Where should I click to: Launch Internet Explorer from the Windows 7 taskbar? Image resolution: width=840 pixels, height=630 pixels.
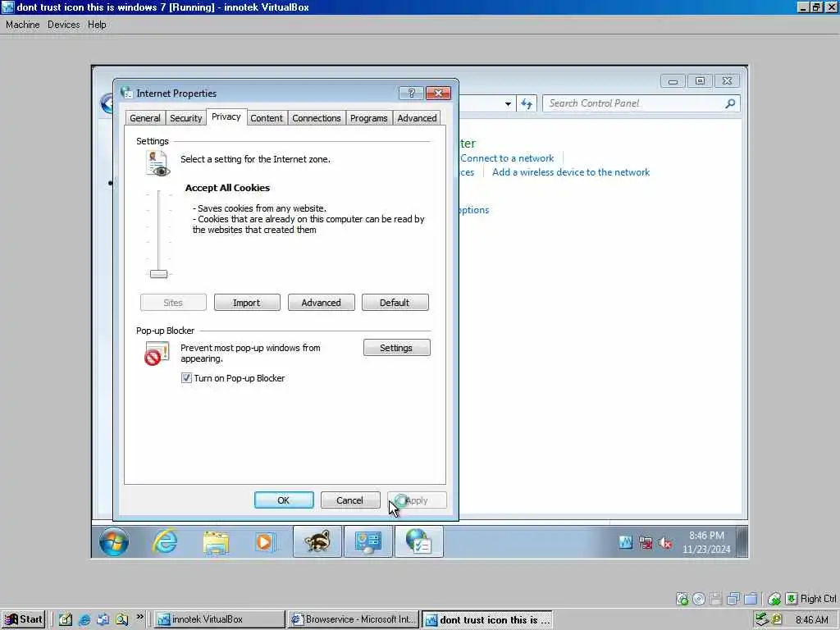165,541
